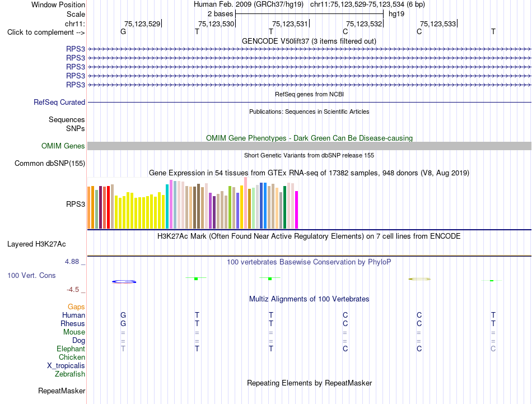Click the Mouse species label

pos(74,332)
